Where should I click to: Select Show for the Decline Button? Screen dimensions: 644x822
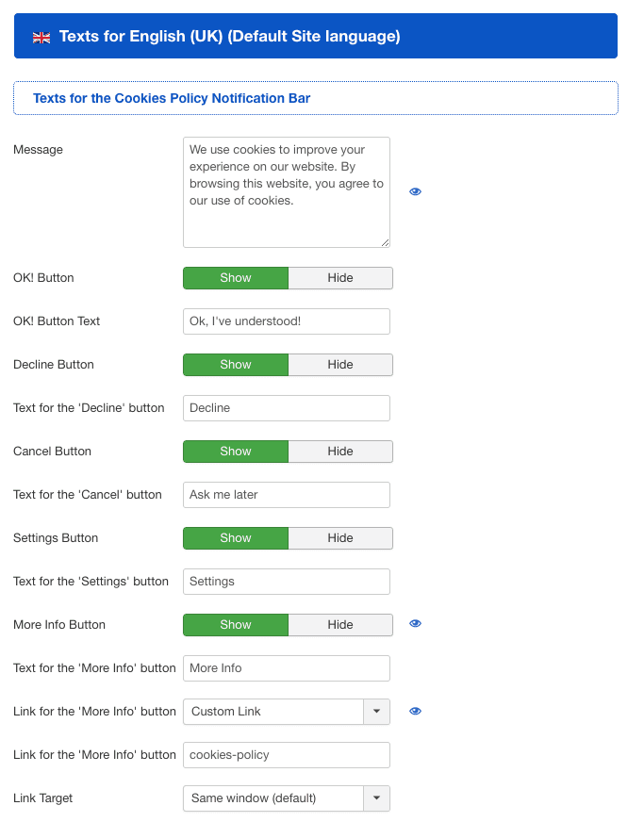pos(236,365)
